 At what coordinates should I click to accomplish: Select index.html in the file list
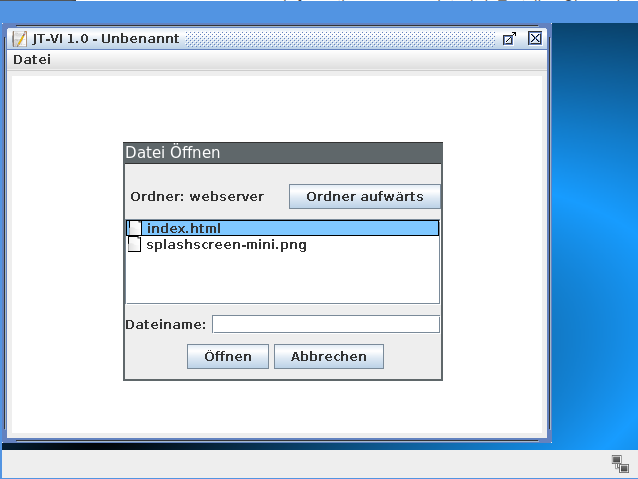tap(283, 228)
